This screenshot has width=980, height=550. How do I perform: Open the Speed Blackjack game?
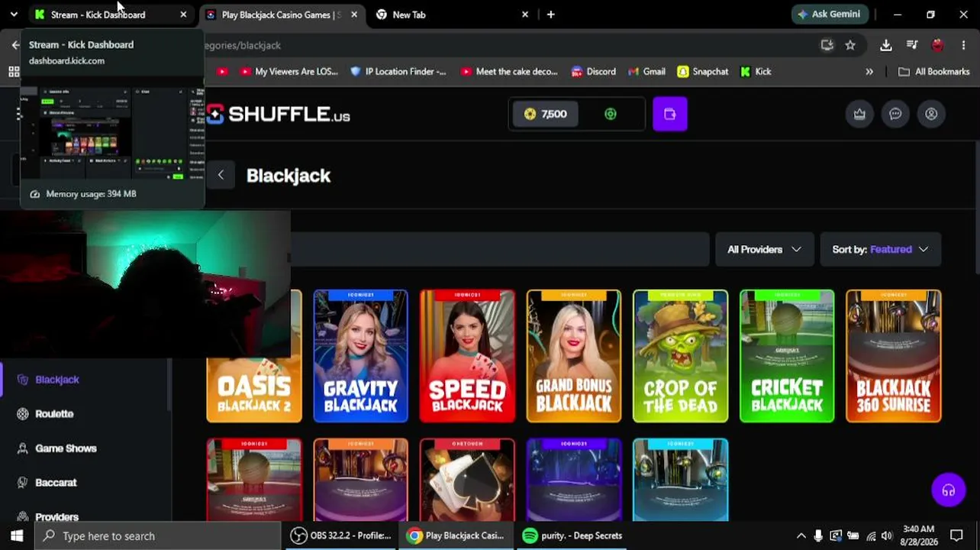coord(467,356)
